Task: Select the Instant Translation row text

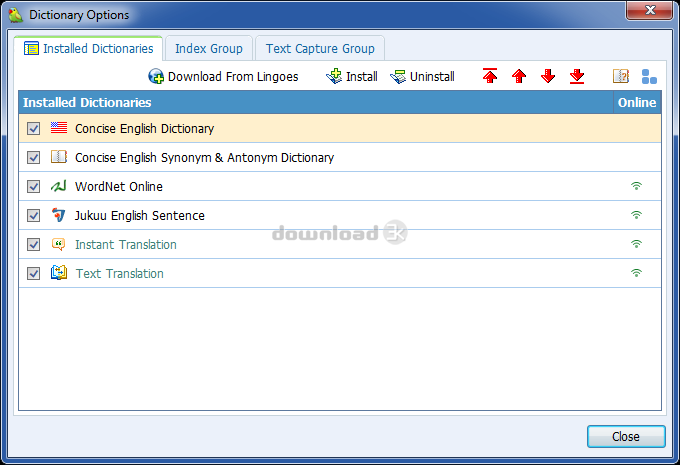Action: click(126, 245)
